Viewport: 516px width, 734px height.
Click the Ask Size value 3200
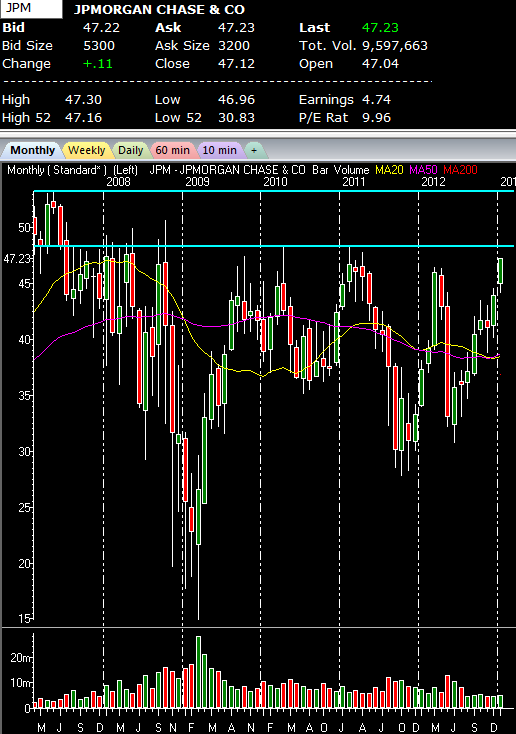tap(234, 45)
